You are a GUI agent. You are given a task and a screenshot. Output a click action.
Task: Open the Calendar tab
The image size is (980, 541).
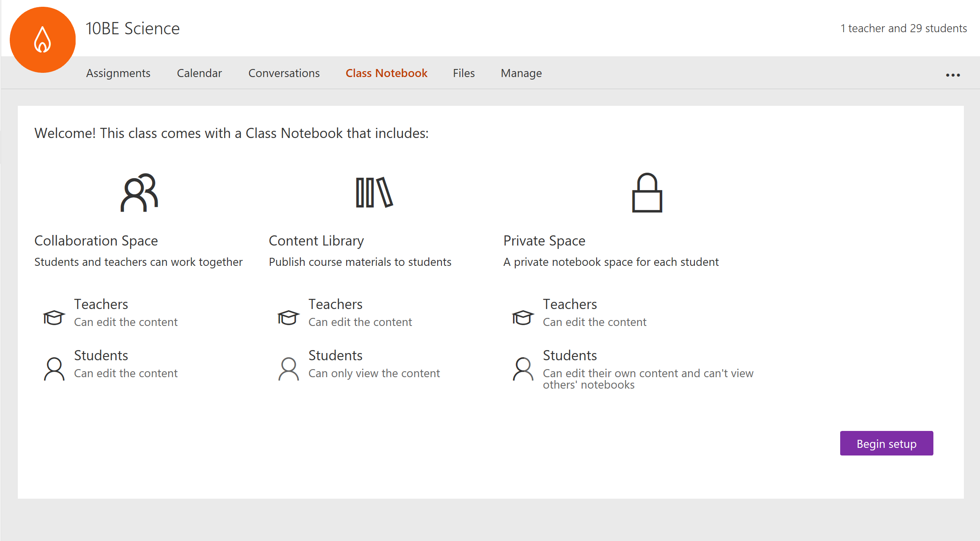tap(199, 73)
